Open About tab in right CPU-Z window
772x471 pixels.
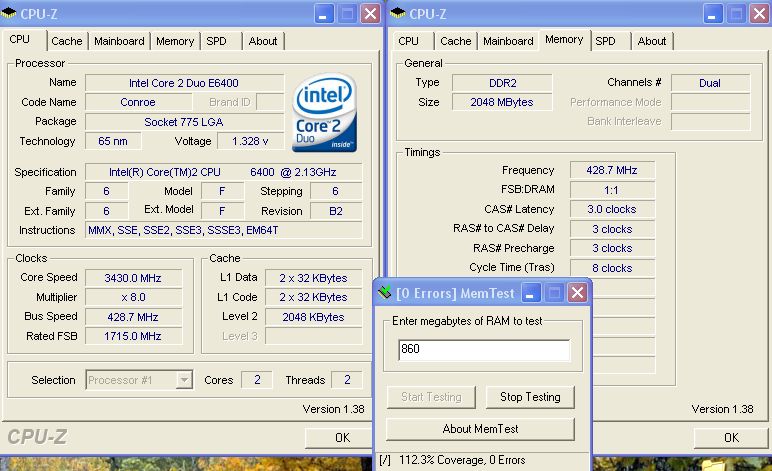[651, 41]
